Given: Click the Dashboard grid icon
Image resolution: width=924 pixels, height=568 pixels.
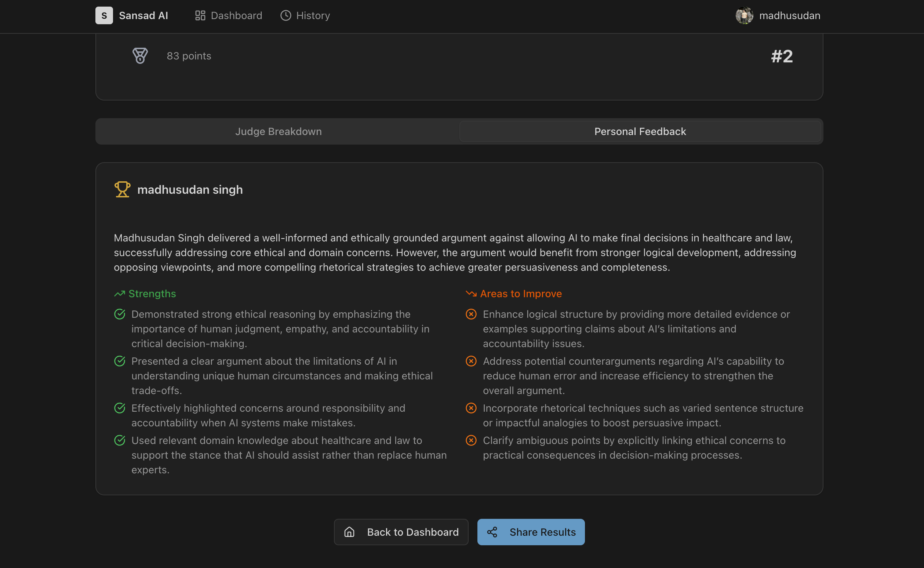Looking at the screenshot, I should point(200,15).
